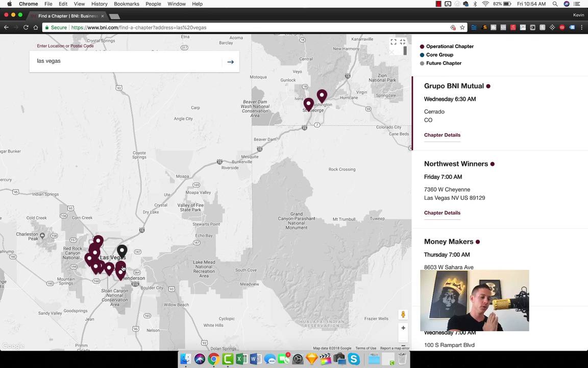
Task: Launch Sketch from the Dock
Action: 312,359
